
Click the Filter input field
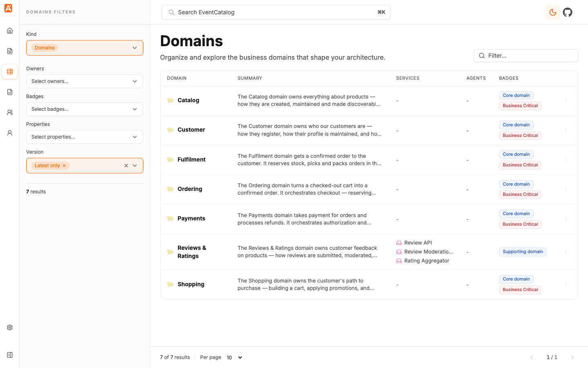click(526, 56)
